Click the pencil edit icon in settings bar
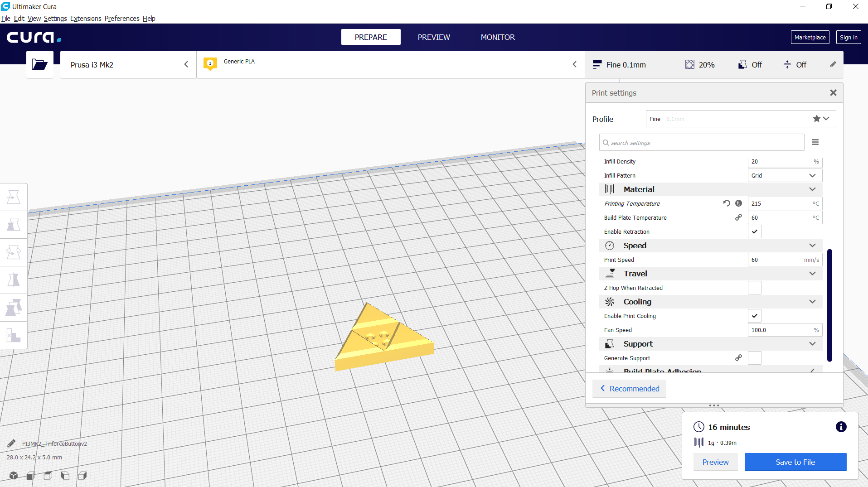This screenshot has height=487, width=868. 833,64
